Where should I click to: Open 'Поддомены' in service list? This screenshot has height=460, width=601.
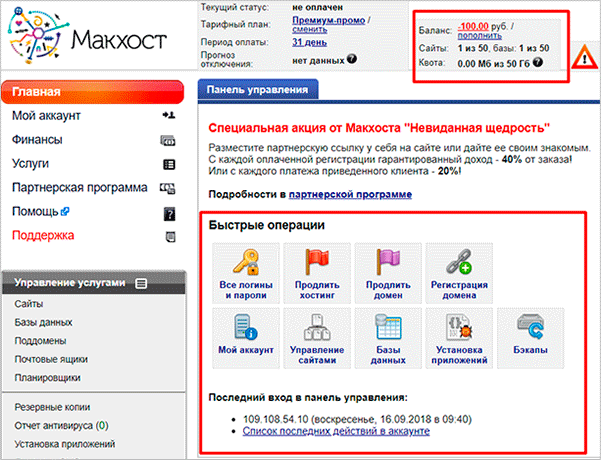40,341
